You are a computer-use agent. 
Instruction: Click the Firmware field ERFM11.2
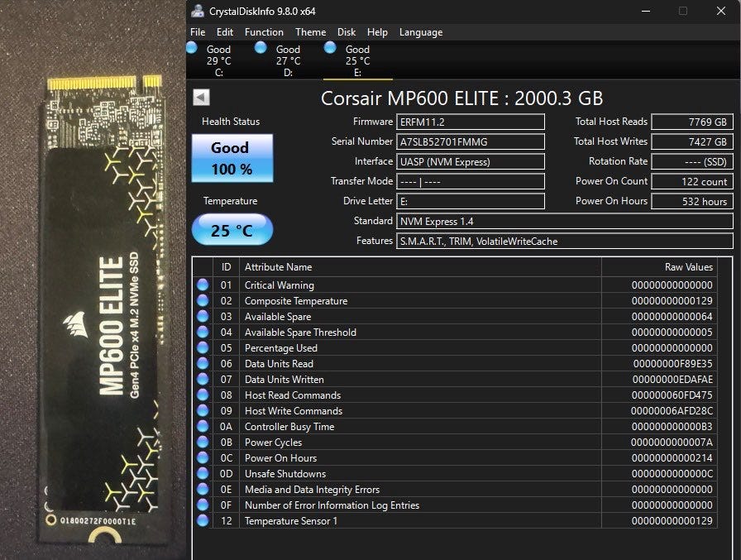[x=471, y=122]
